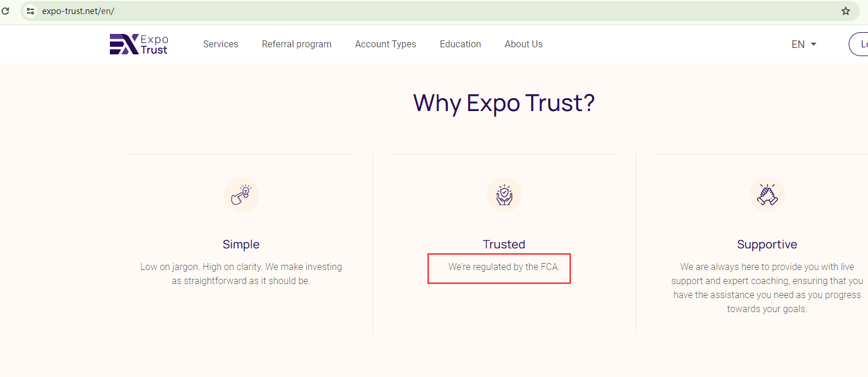
Task: Click the "Low on jargon" description paragraph
Action: 241,274
